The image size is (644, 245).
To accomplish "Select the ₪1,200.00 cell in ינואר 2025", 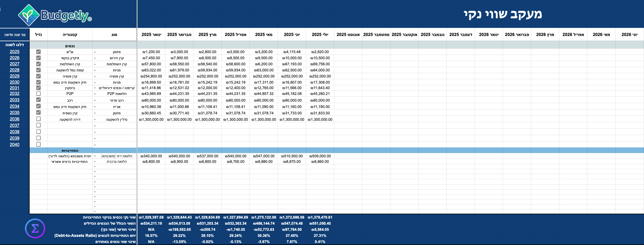I will [151, 52].
